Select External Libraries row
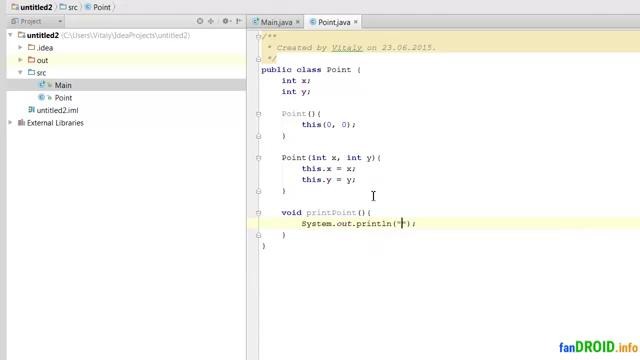This screenshot has width=640, height=360. pos(126,122)
